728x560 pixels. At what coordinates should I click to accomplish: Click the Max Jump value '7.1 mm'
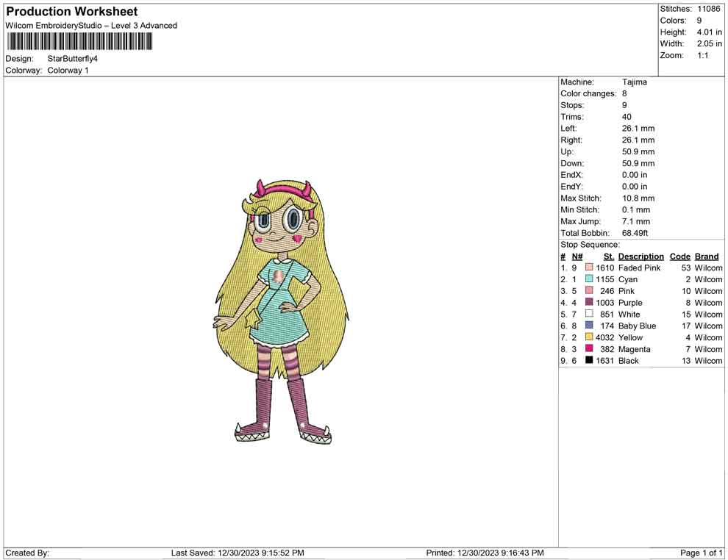[636, 221]
